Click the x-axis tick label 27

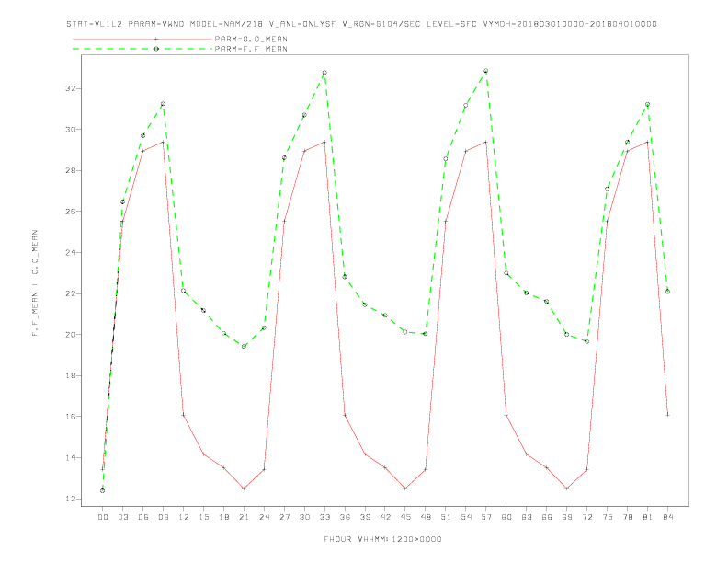pos(284,517)
